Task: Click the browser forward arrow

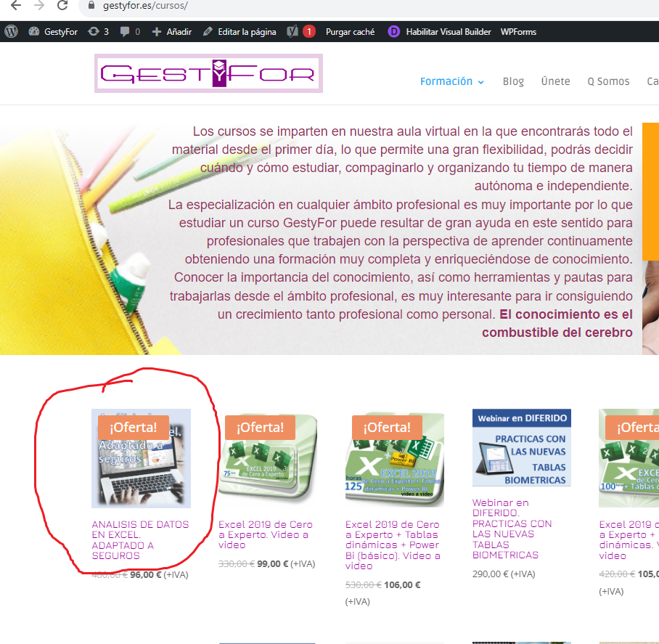Action: (39, 6)
